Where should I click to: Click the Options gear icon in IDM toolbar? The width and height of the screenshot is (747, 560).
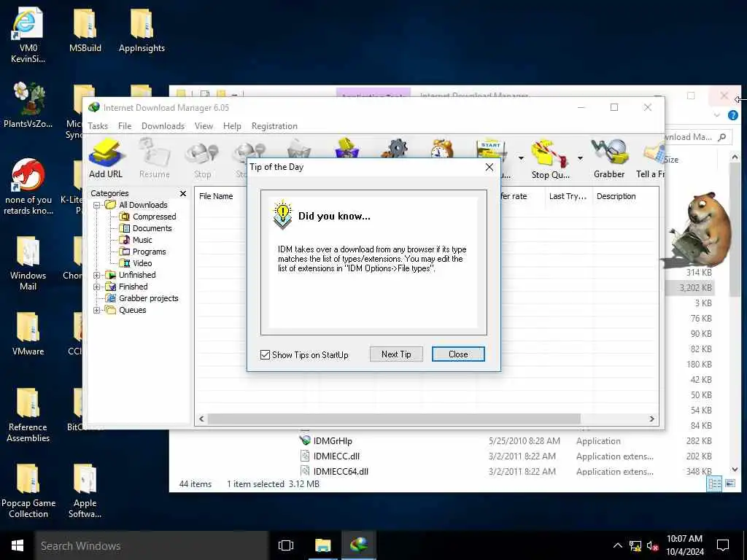point(395,148)
